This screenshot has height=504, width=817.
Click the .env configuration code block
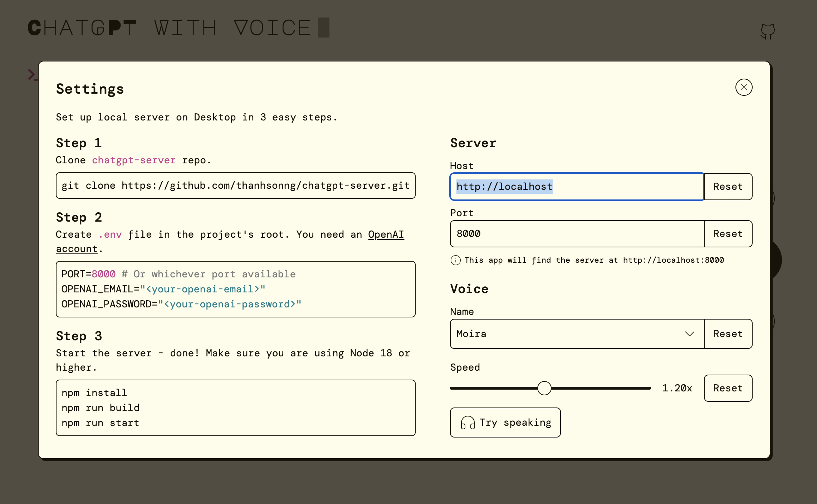(x=235, y=289)
